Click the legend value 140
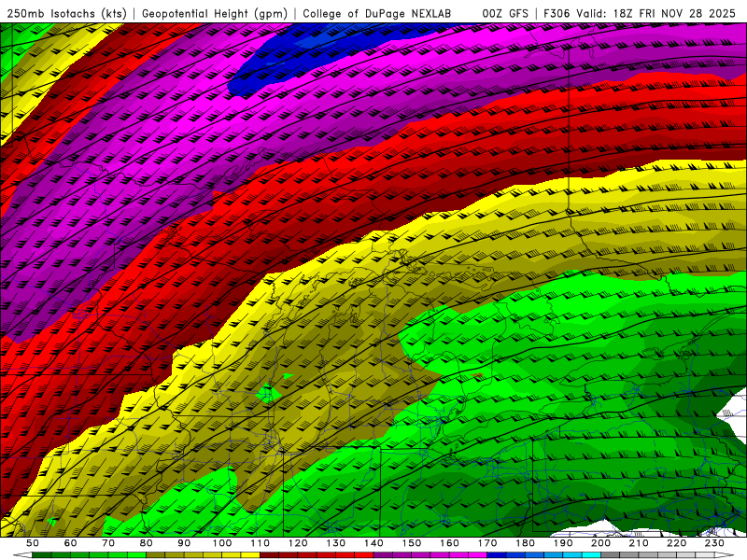Viewport: 747px width, 560px height. click(x=373, y=543)
